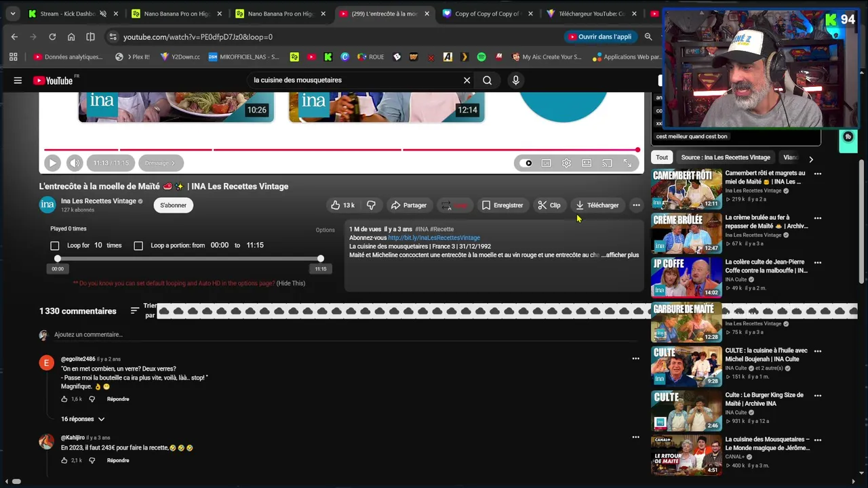Open subtitles with the captions icon
The image size is (868, 488).
[546, 163]
